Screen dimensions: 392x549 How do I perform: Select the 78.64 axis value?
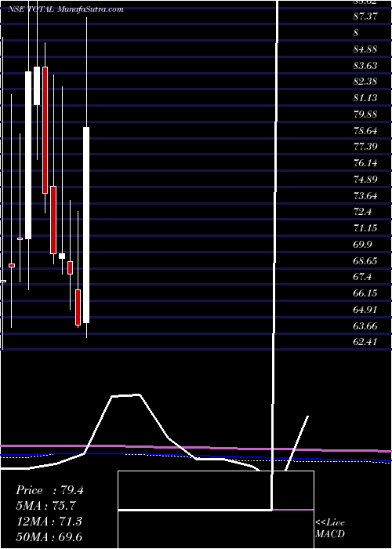pos(365,131)
